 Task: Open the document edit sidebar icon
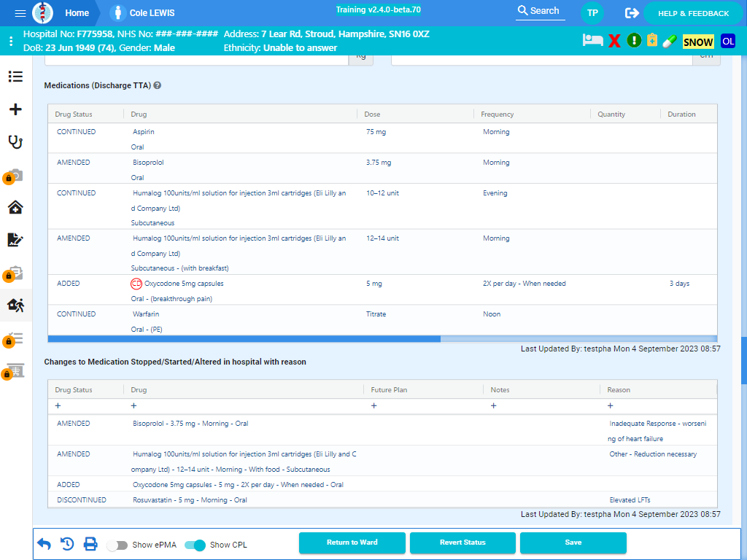coord(15,239)
